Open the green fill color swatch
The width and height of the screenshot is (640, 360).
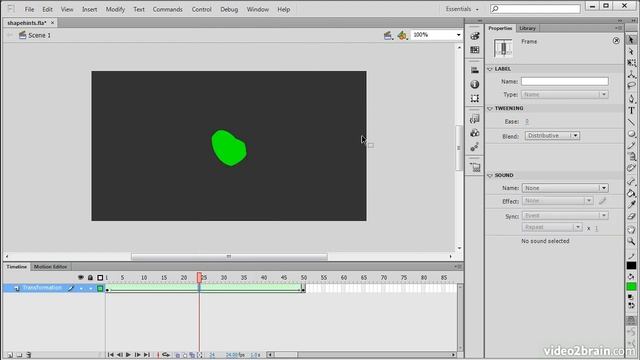point(631,287)
